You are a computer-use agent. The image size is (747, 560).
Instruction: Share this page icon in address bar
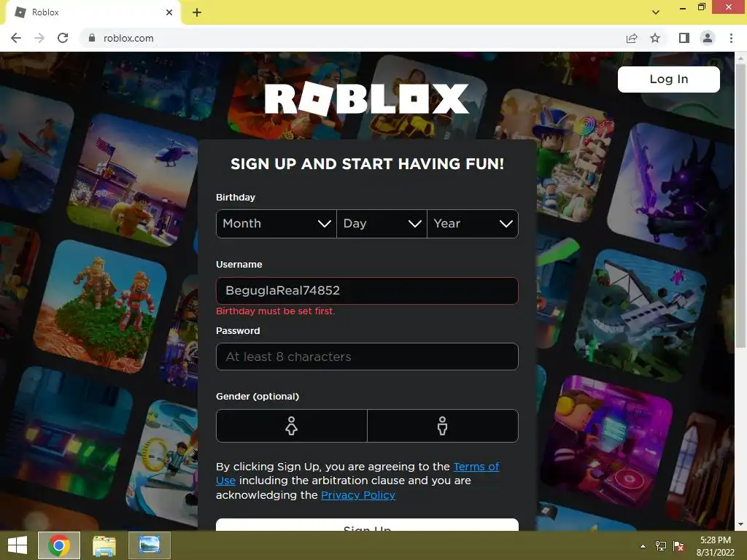pyautogui.click(x=632, y=38)
